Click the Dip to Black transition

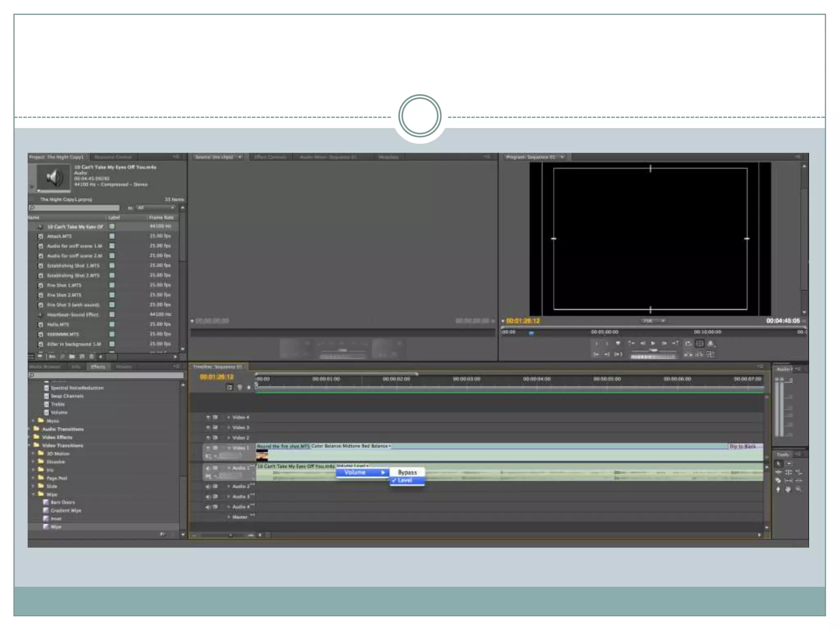(742, 446)
